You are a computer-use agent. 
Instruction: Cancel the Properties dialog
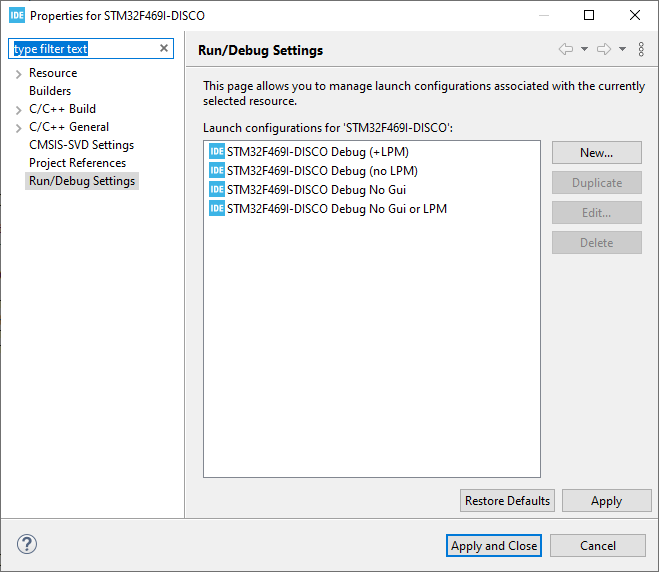click(598, 546)
